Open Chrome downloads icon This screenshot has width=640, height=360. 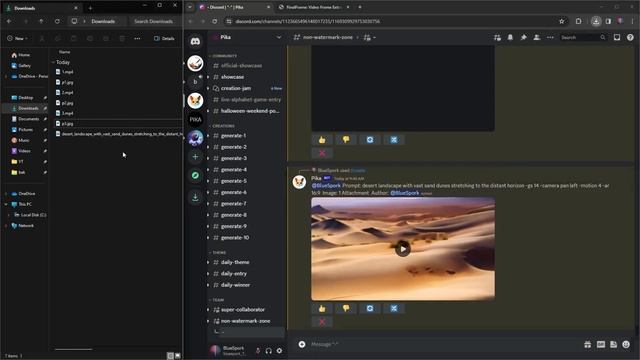(596, 21)
